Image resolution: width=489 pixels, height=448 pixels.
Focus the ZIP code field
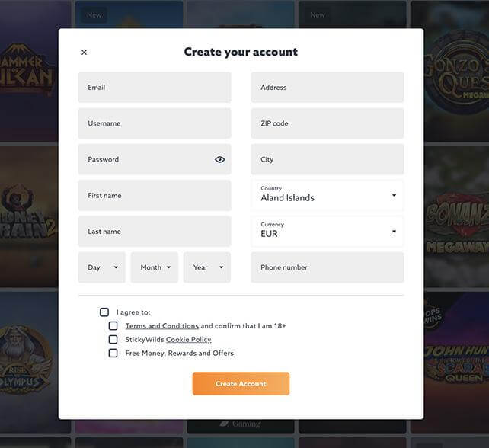pos(328,123)
